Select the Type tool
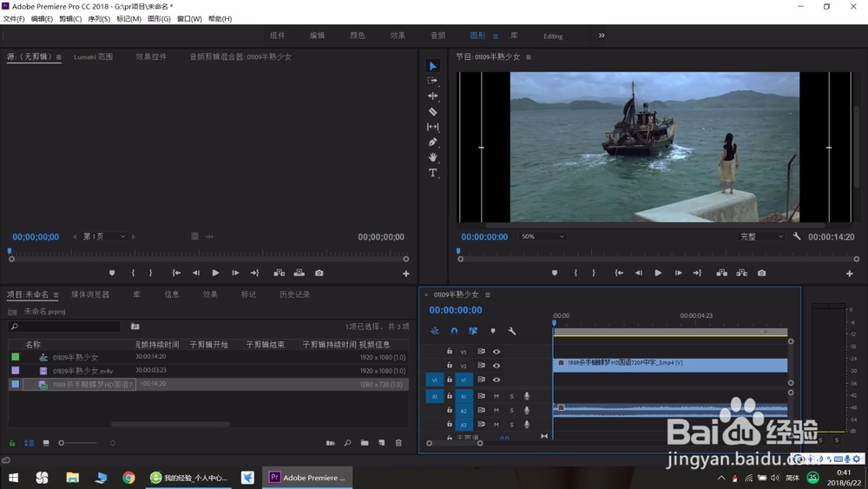868x489 pixels. coord(433,173)
